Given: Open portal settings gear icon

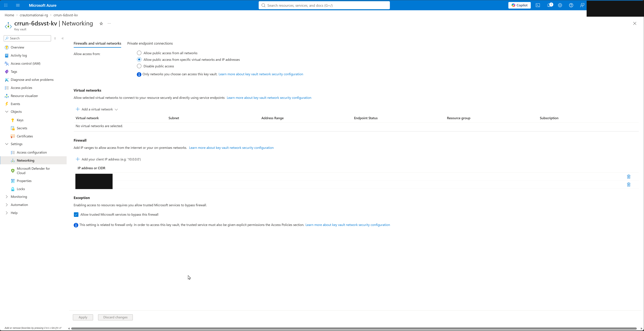Looking at the screenshot, I should tap(560, 5).
